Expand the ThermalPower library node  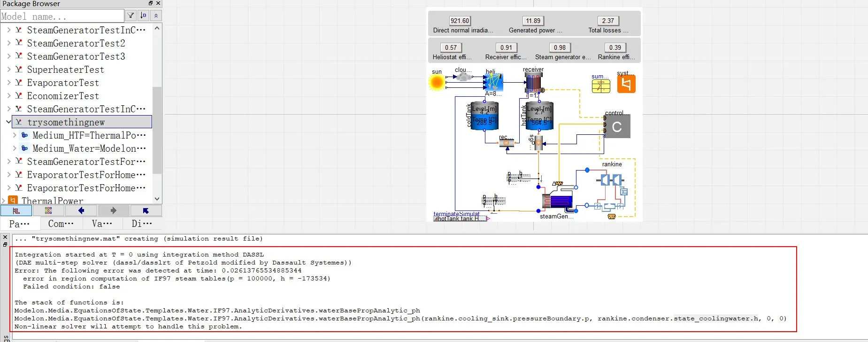tap(3, 201)
